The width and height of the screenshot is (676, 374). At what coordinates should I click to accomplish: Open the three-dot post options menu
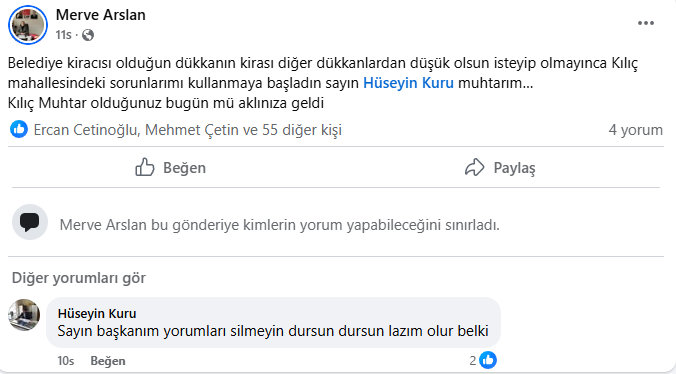click(x=645, y=23)
